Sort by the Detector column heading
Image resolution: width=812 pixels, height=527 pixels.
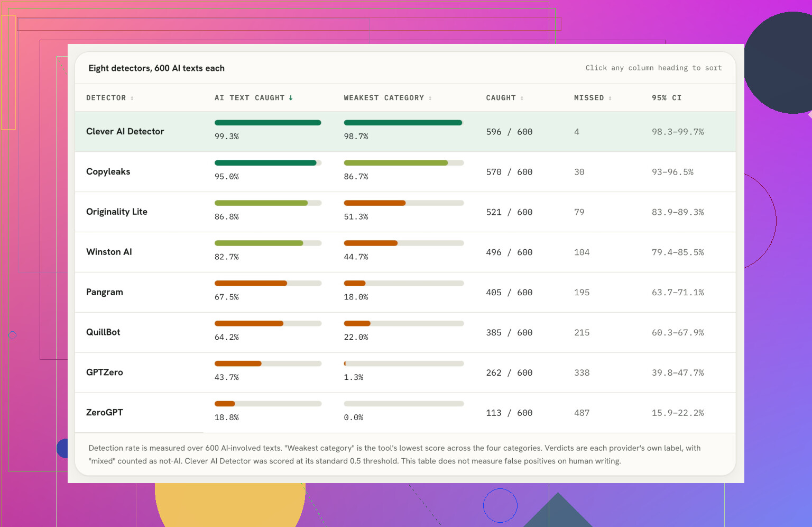[110, 98]
